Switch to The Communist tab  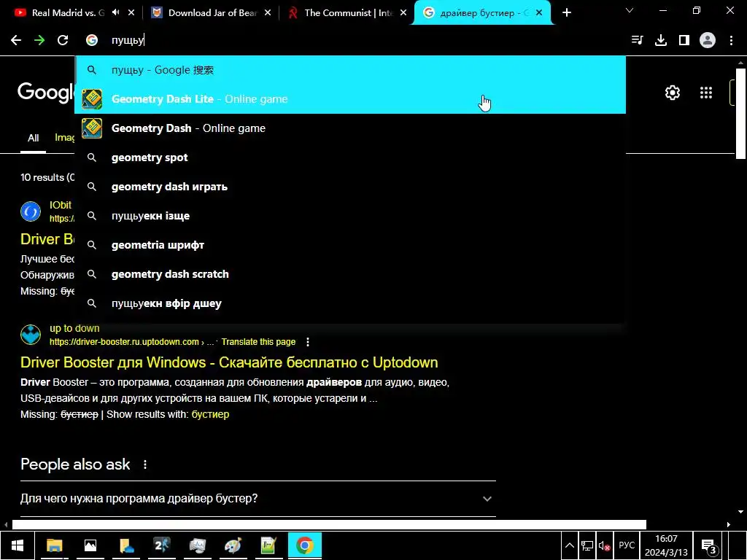[x=348, y=13]
